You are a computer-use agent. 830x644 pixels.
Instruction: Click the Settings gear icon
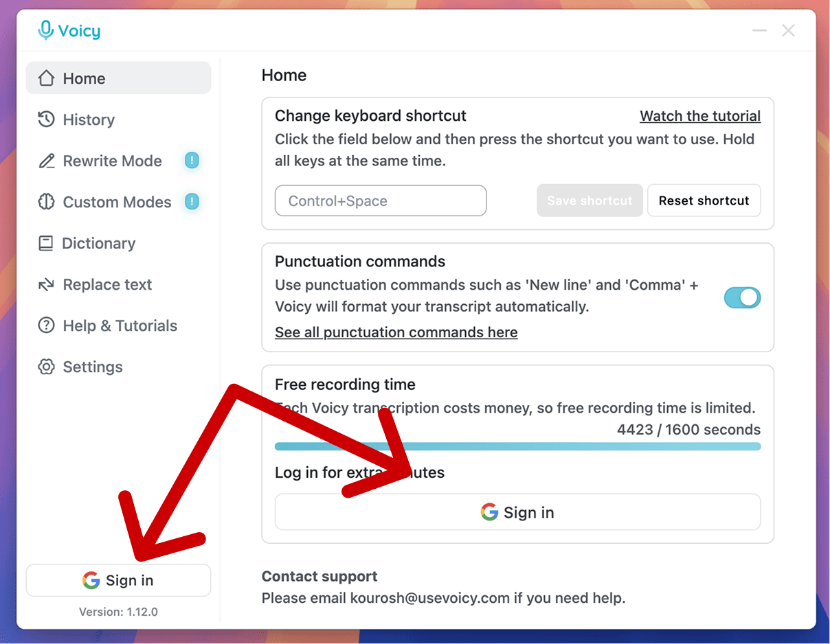point(46,367)
